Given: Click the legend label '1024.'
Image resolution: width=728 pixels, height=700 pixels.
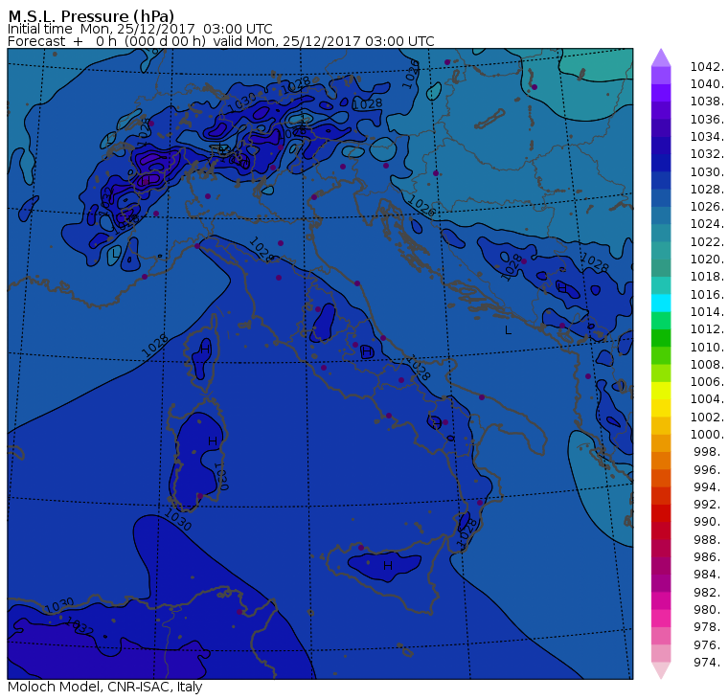Looking at the screenshot, I should click(x=707, y=224).
